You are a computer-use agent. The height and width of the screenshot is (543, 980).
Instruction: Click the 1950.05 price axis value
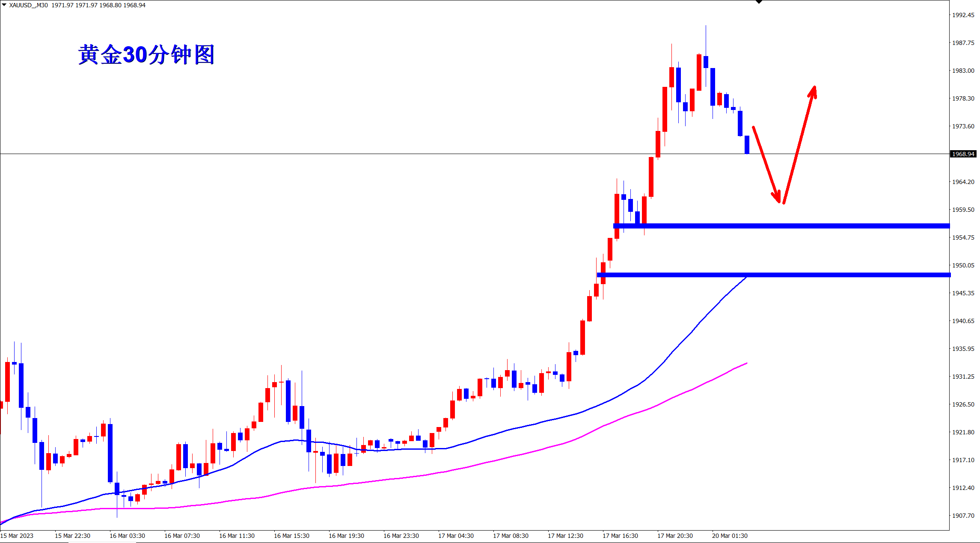tap(963, 265)
